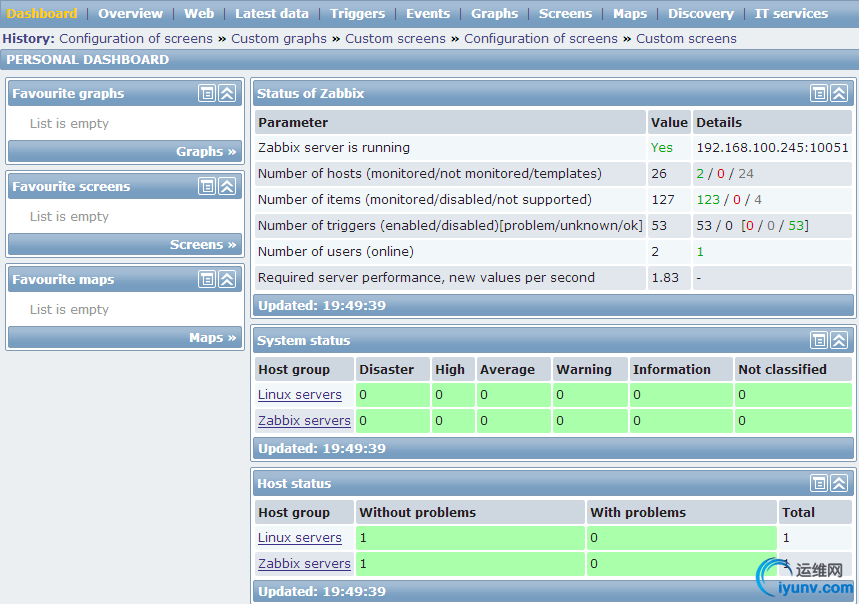Click the PERSONAL DASHBOARD title
Screen dimensions: 859x604
(88, 60)
